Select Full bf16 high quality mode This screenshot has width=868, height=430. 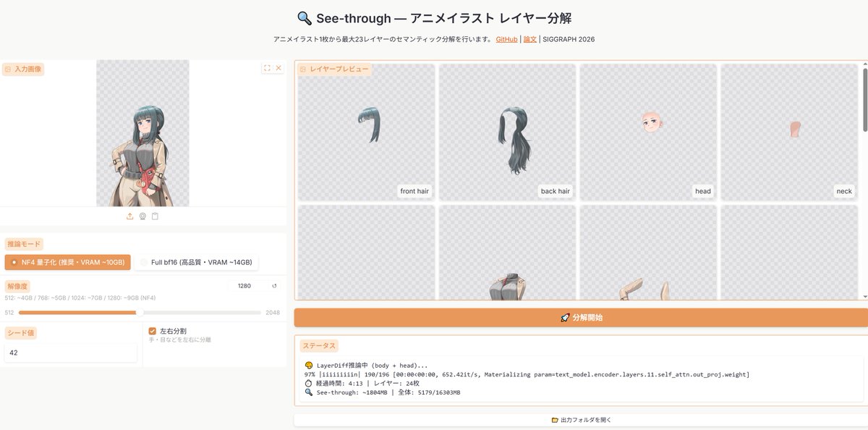(x=197, y=262)
